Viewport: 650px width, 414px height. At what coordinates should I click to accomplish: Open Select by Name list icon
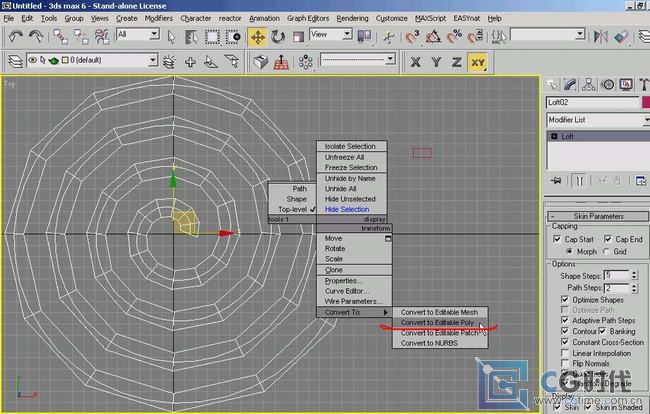[191, 37]
